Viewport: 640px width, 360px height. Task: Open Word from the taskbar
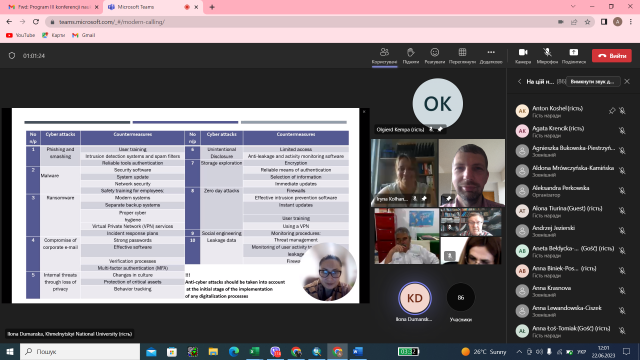[x=358, y=351]
